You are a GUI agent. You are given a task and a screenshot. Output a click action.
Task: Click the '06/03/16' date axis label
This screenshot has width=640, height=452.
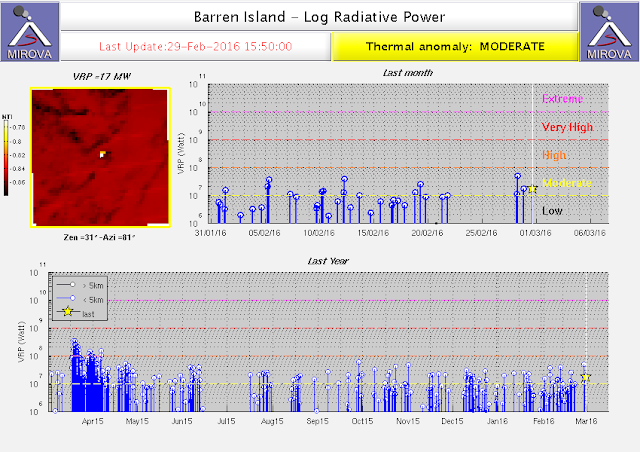[x=590, y=233]
